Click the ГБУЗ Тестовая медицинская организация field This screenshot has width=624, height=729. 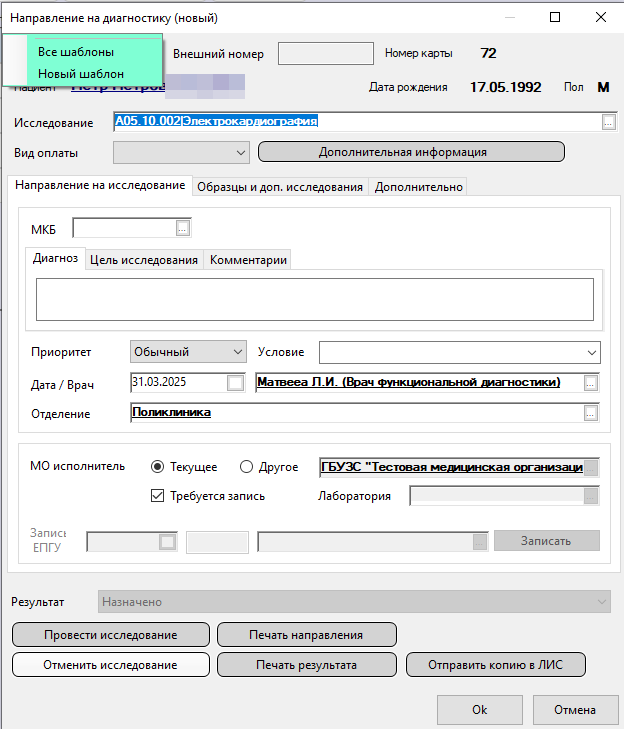coord(451,467)
